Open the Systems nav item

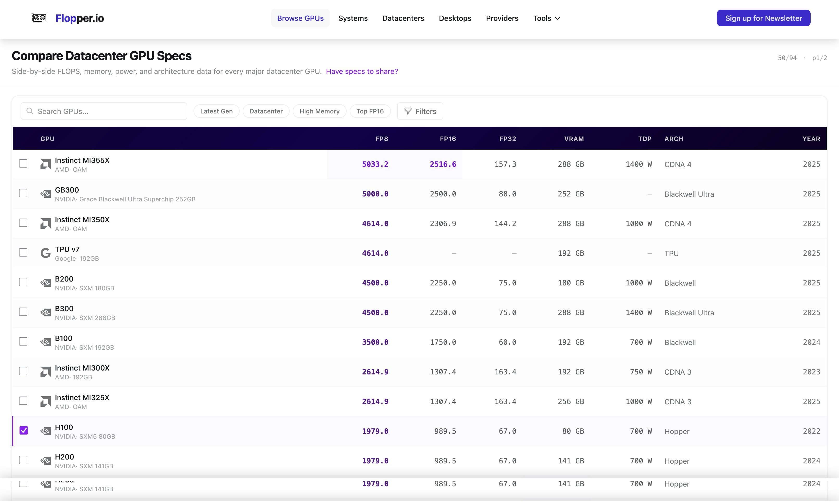pos(353,18)
